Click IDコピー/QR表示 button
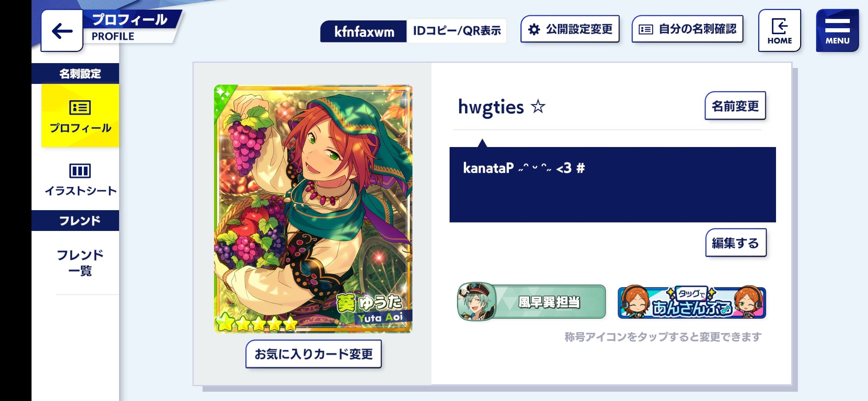Image resolution: width=868 pixels, height=401 pixels. click(457, 31)
